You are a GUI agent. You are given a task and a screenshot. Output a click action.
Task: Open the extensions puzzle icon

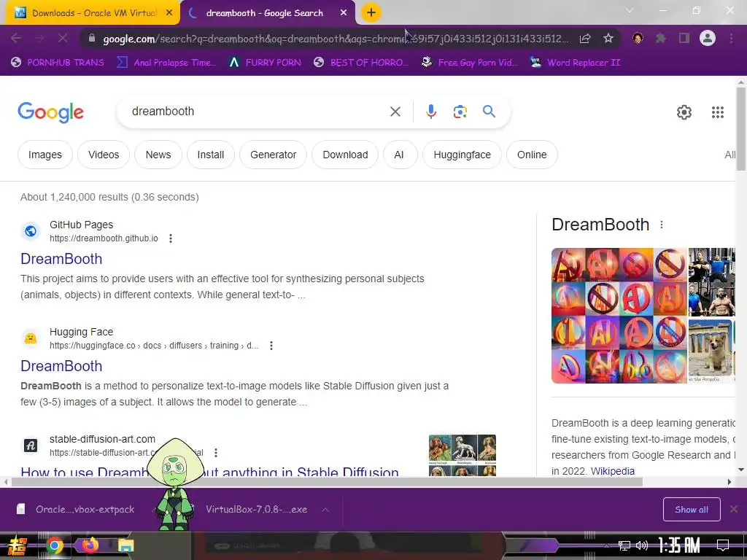pyautogui.click(x=660, y=38)
